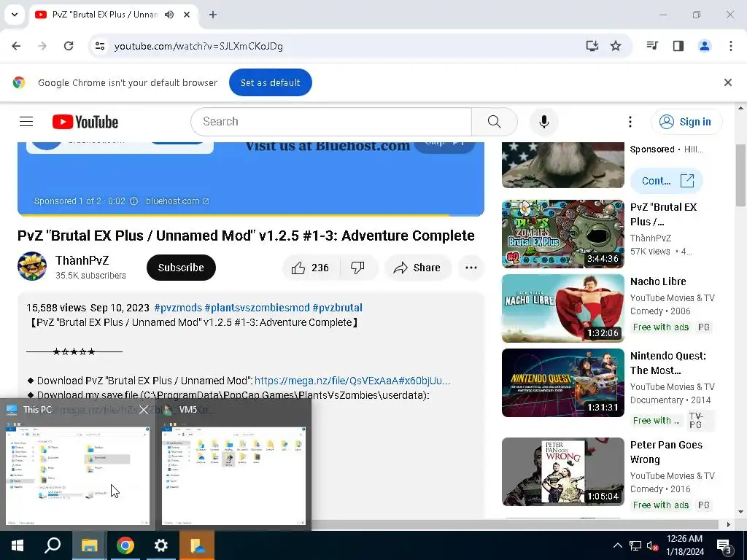Image resolution: width=747 pixels, height=560 pixels.
Task: Open Settings gear in taskbar
Action: (161, 545)
